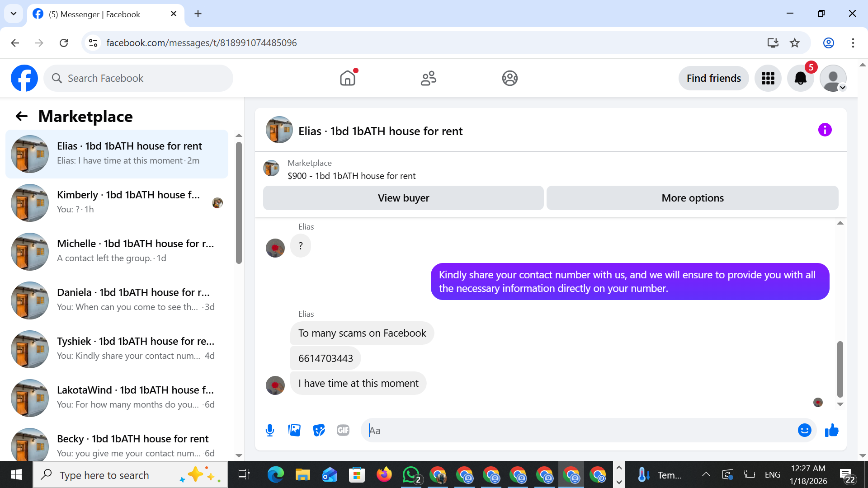868x488 pixels.
Task: Go to the Facebook Home tab
Action: pyautogui.click(x=348, y=78)
